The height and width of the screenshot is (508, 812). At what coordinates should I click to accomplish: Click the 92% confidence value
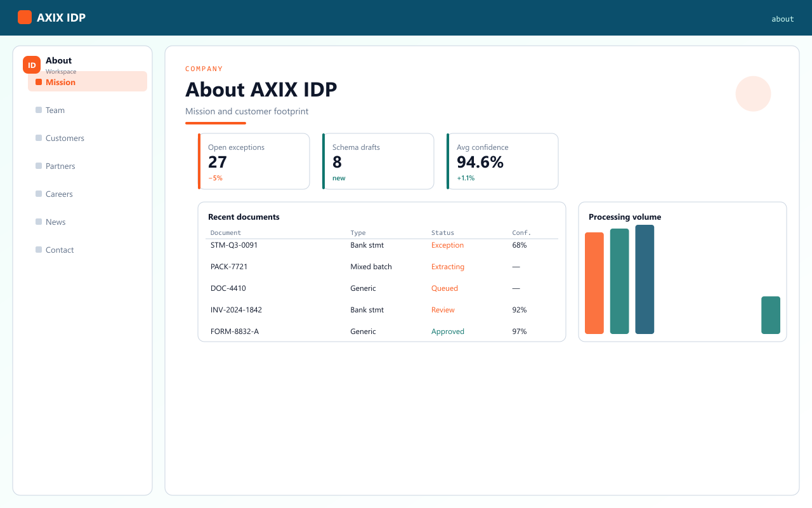pyautogui.click(x=520, y=310)
